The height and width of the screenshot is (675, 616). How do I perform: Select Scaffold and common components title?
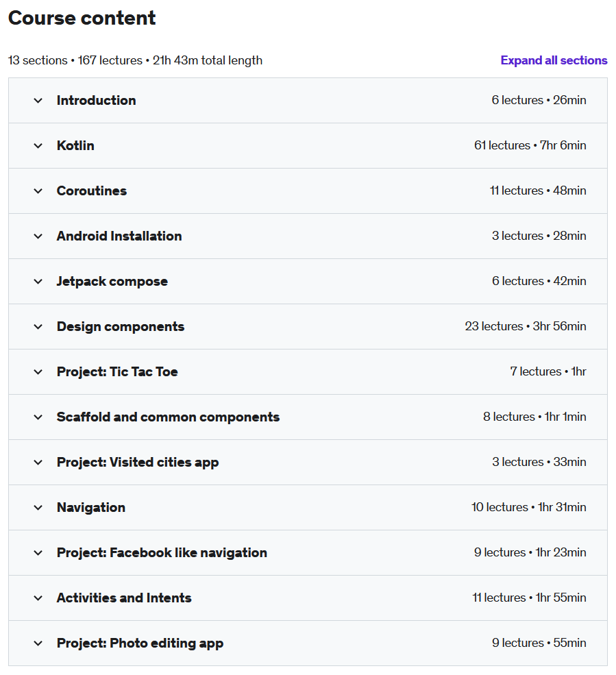(x=169, y=417)
